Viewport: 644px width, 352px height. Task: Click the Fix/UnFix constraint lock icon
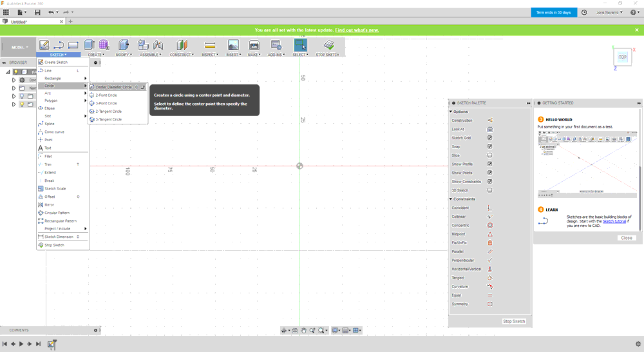[x=489, y=242]
